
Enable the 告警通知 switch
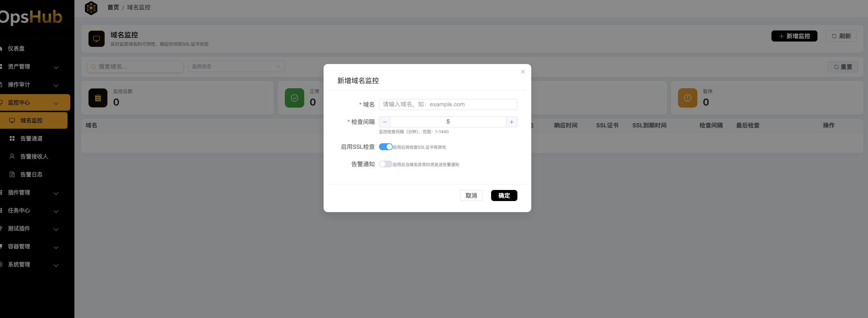(x=385, y=164)
